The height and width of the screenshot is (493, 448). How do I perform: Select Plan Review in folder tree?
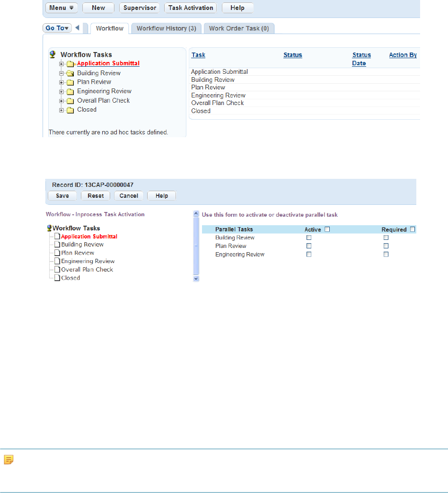coord(94,82)
